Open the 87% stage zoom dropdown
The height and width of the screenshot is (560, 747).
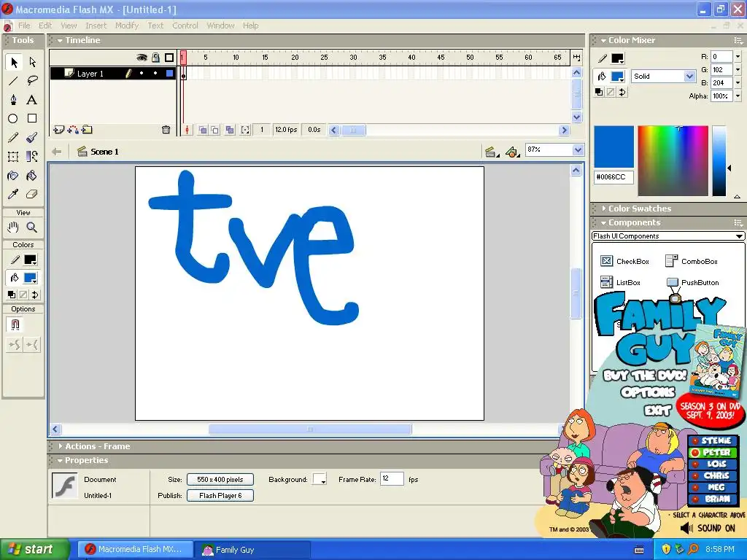(x=578, y=150)
